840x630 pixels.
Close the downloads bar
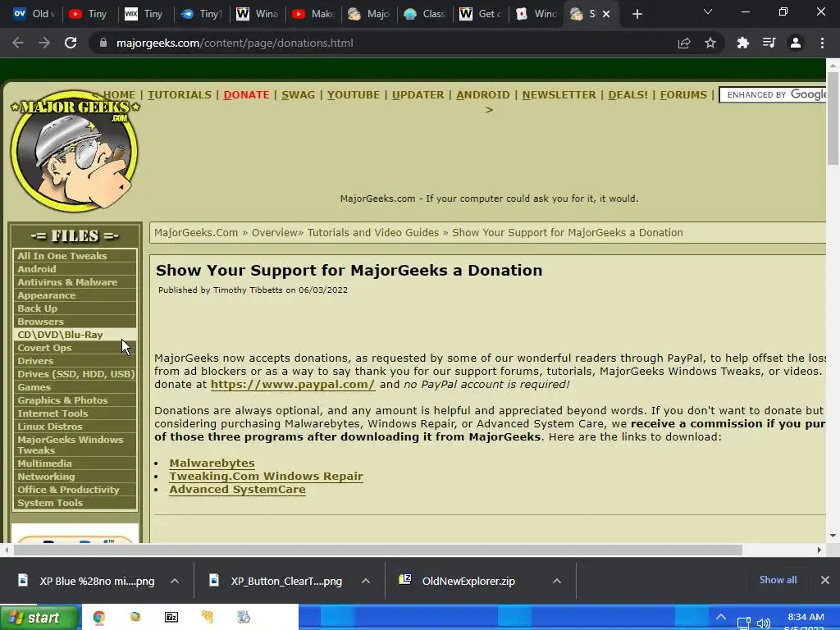coord(825,580)
